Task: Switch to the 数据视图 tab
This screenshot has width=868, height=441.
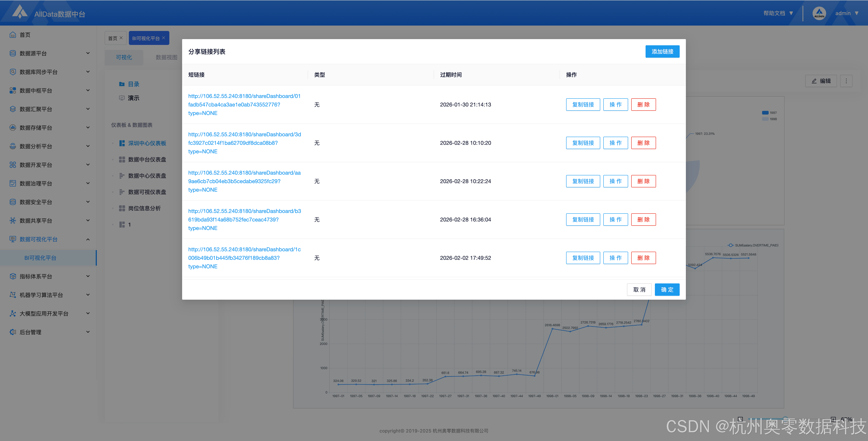Action: pyautogui.click(x=166, y=57)
